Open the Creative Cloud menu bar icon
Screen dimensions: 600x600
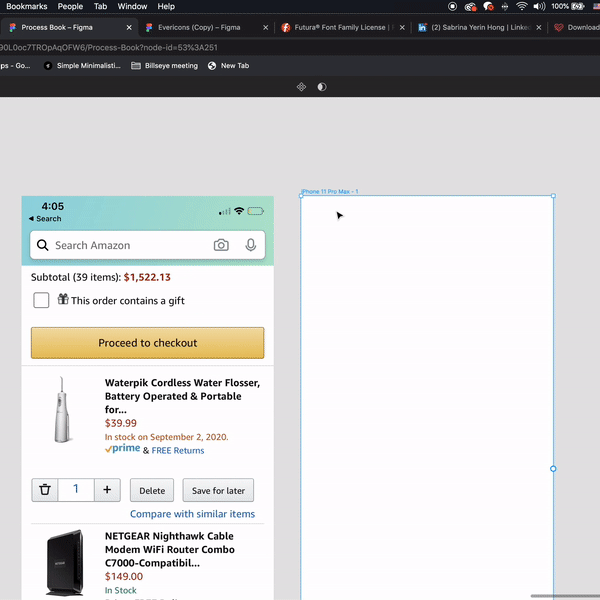click(x=470, y=7)
